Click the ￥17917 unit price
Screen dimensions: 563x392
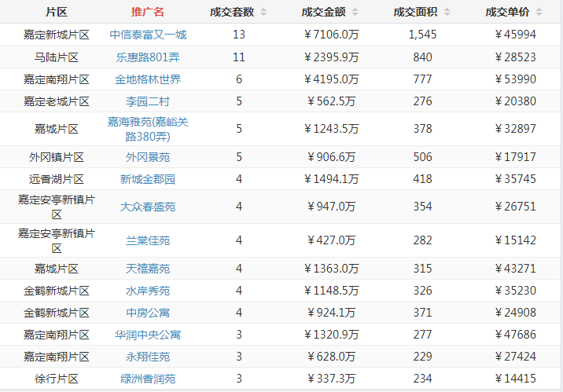point(515,157)
